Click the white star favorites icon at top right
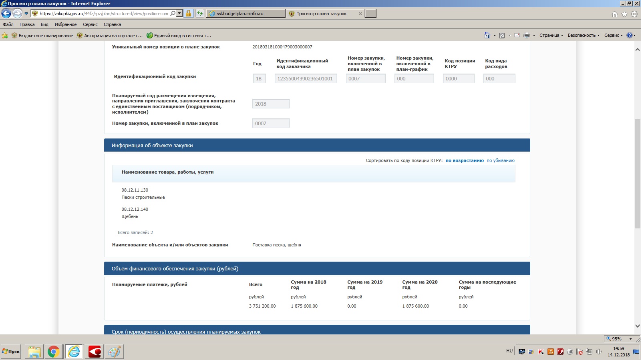Screen dimensions: 644x360 tap(624, 14)
